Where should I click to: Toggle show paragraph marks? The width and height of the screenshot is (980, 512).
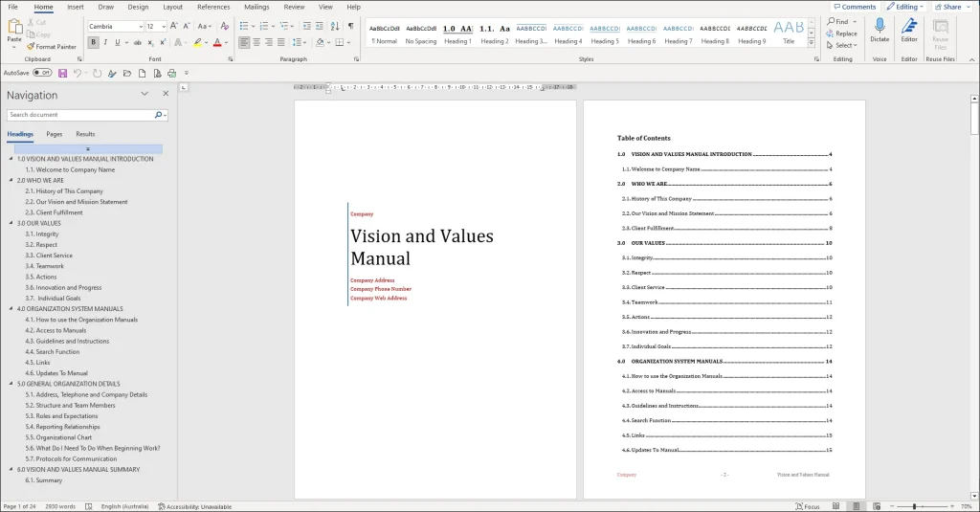pos(350,26)
